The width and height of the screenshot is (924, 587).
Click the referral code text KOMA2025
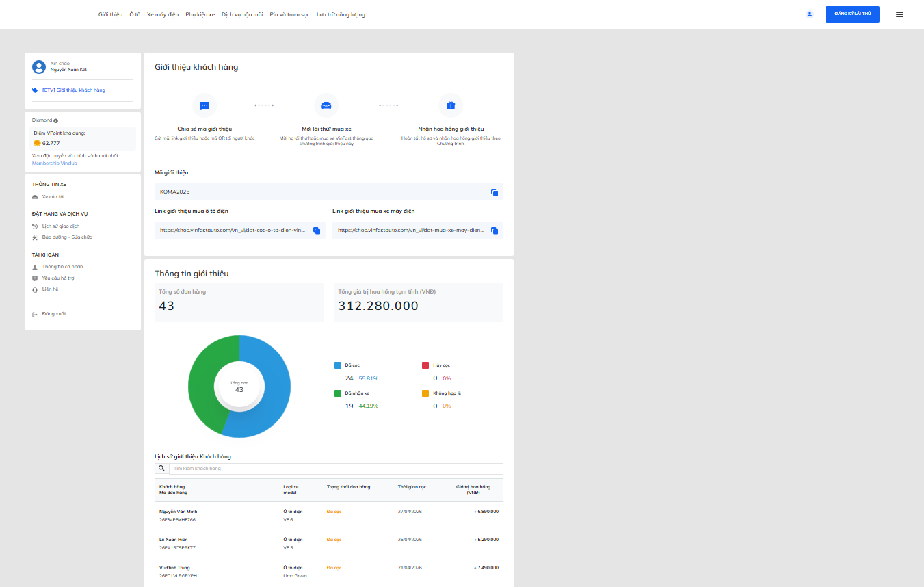click(x=174, y=192)
